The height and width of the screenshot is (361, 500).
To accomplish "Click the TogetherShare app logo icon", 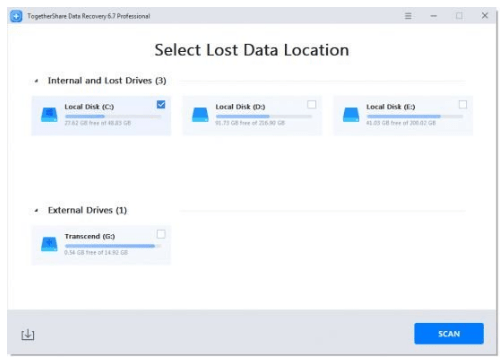I will [x=16, y=16].
